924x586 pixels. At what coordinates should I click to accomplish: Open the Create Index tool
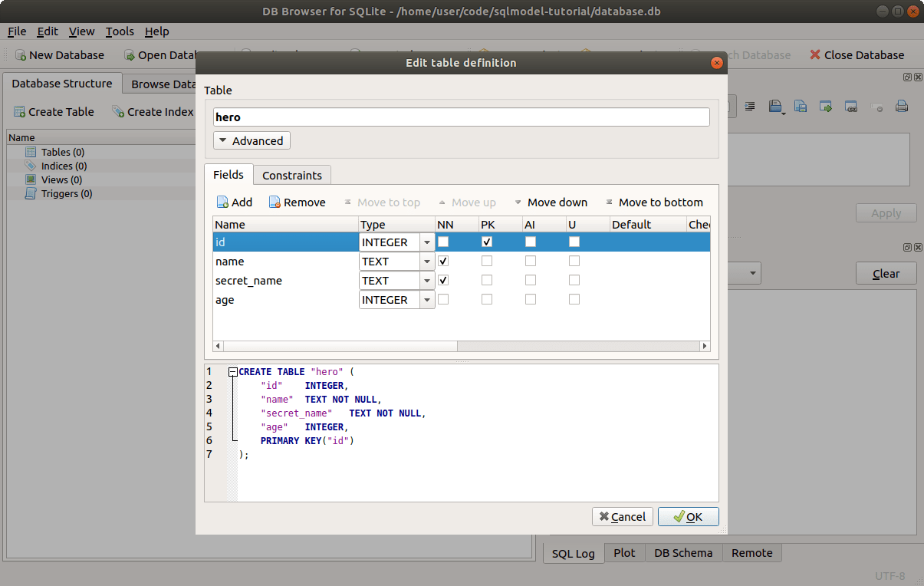153,111
